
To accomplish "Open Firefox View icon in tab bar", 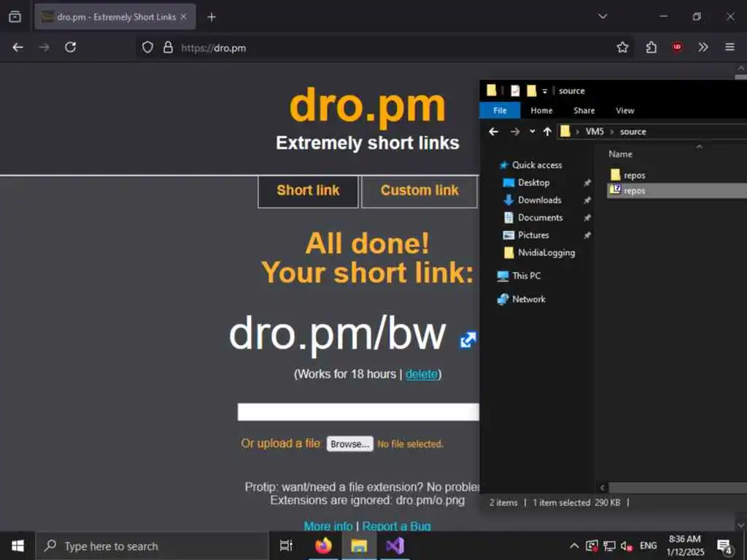I will 15,17.
